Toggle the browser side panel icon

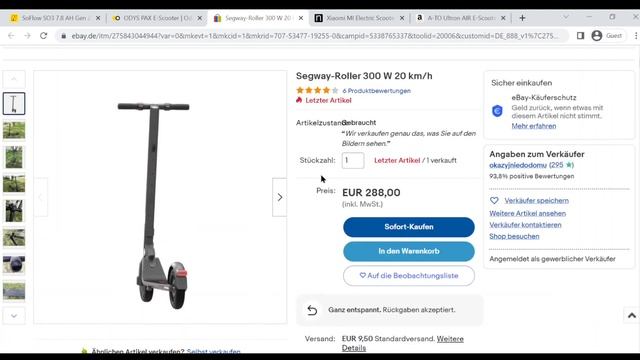tap(580, 36)
